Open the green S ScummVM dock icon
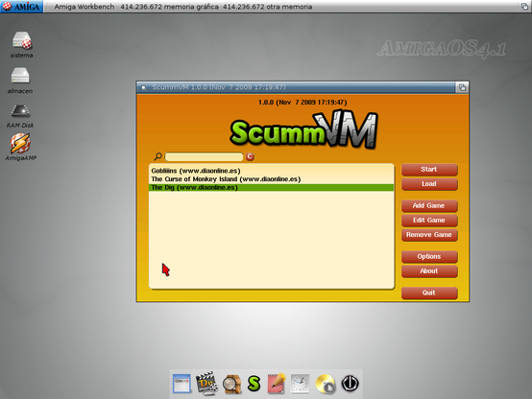The width and height of the screenshot is (532, 399). point(254,384)
